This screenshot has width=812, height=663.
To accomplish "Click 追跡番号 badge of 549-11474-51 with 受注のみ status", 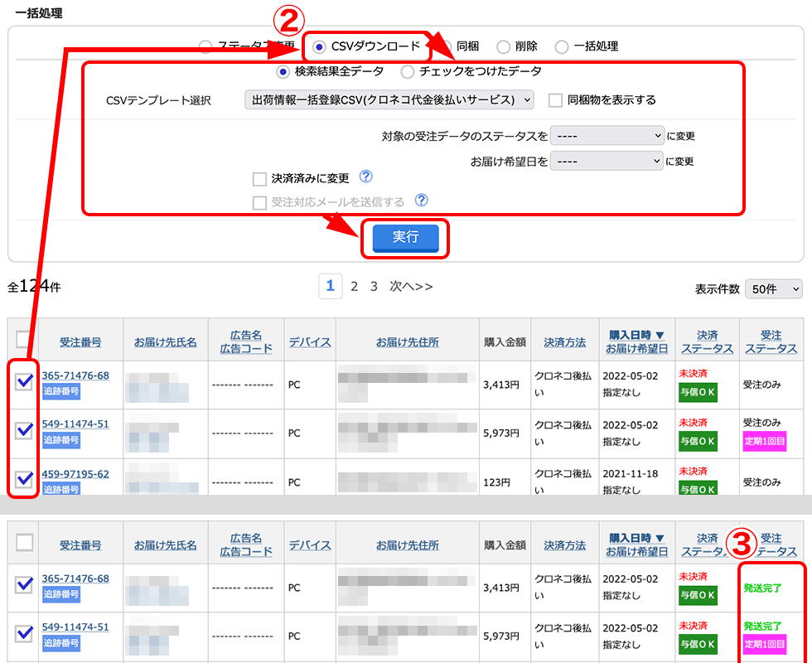I will click(61, 440).
